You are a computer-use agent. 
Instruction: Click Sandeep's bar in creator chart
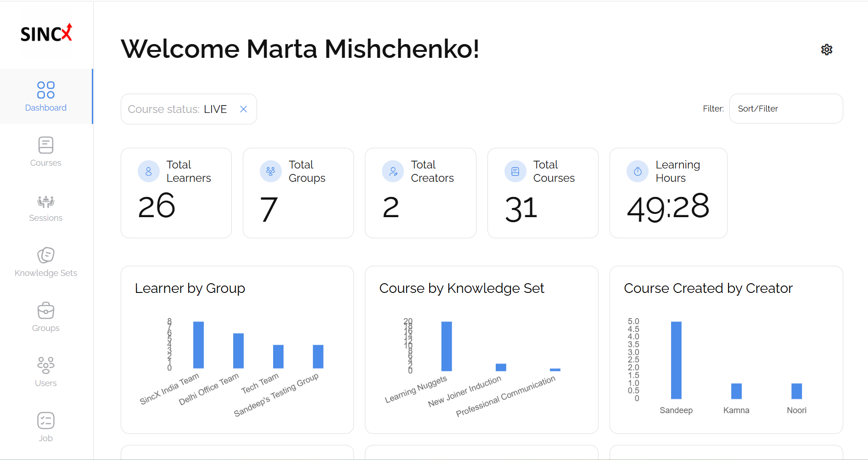tap(676, 360)
